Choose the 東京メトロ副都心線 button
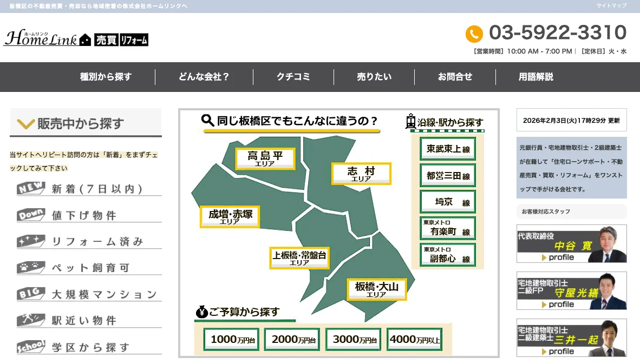640x364 pixels. pyautogui.click(x=448, y=255)
